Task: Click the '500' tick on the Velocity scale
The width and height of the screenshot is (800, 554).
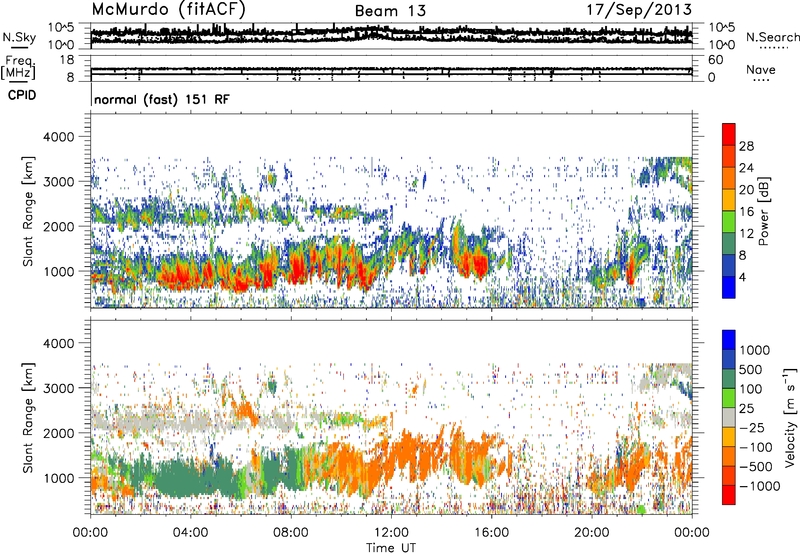Action: point(751,369)
